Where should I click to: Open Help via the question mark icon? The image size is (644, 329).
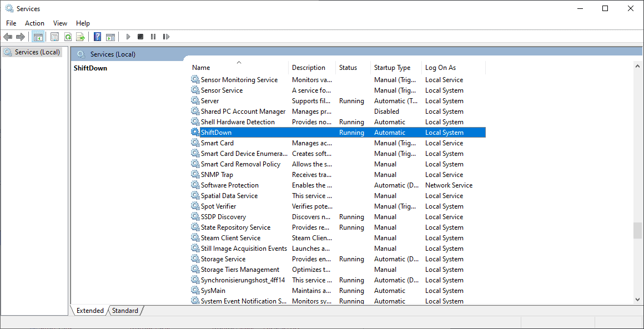[x=97, y=37]
